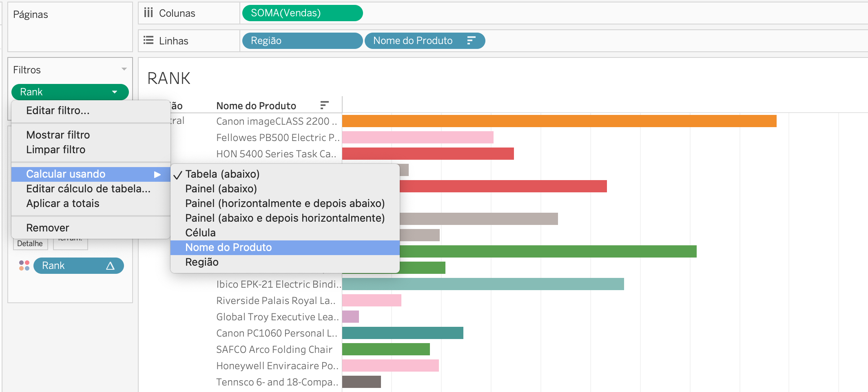Click the sort icon on Nome do Produto pill
Screen dimensions: 868x392
point(471,40)
